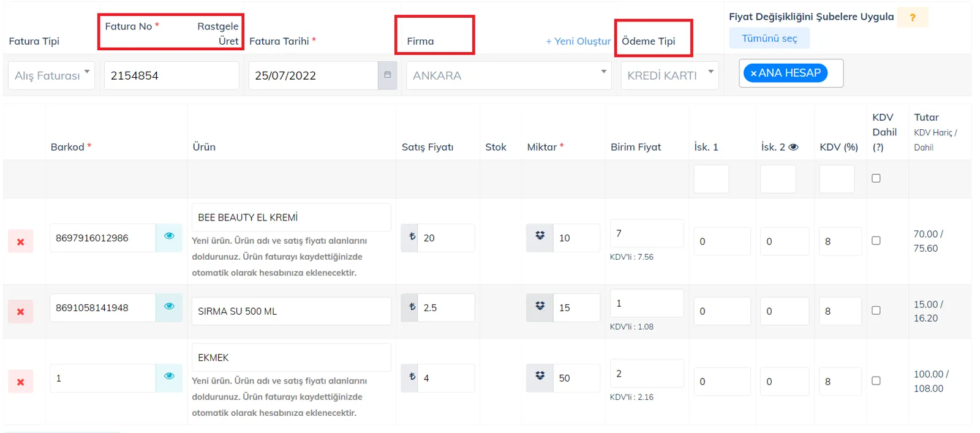
Task: Click İsk. 1 field for EKMEK row
Action: tap(722, 382)
